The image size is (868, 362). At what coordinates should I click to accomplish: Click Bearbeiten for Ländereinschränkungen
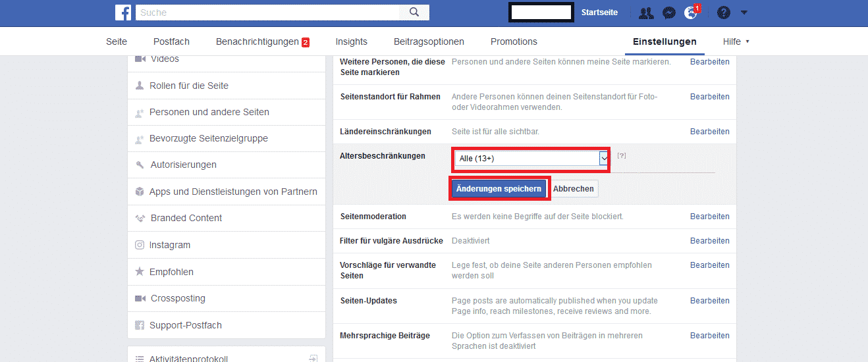pos(710,132)
